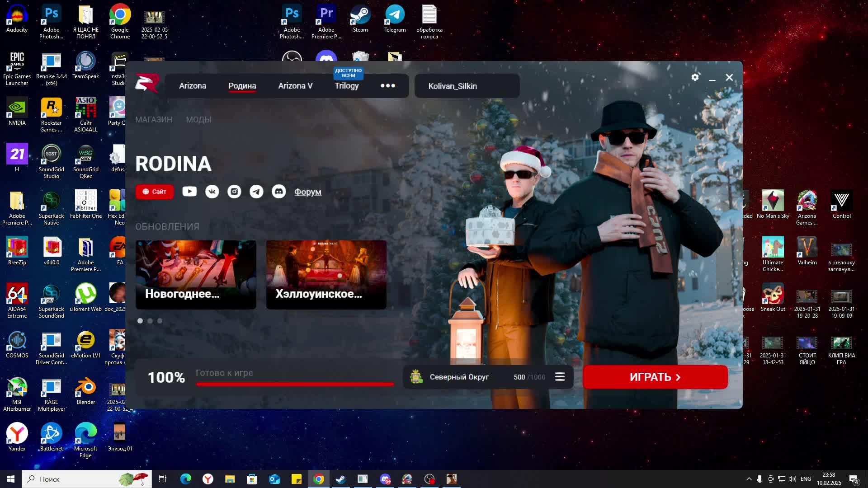Screen dimensions: 868x488
Task: Click the Готово к игре status
Action: 224,373
